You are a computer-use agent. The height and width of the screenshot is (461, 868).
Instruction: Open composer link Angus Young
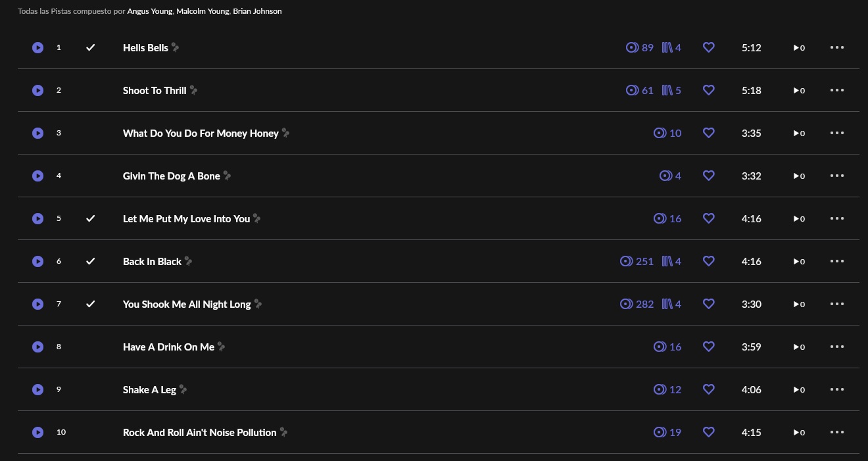click(x=150, y=11)
